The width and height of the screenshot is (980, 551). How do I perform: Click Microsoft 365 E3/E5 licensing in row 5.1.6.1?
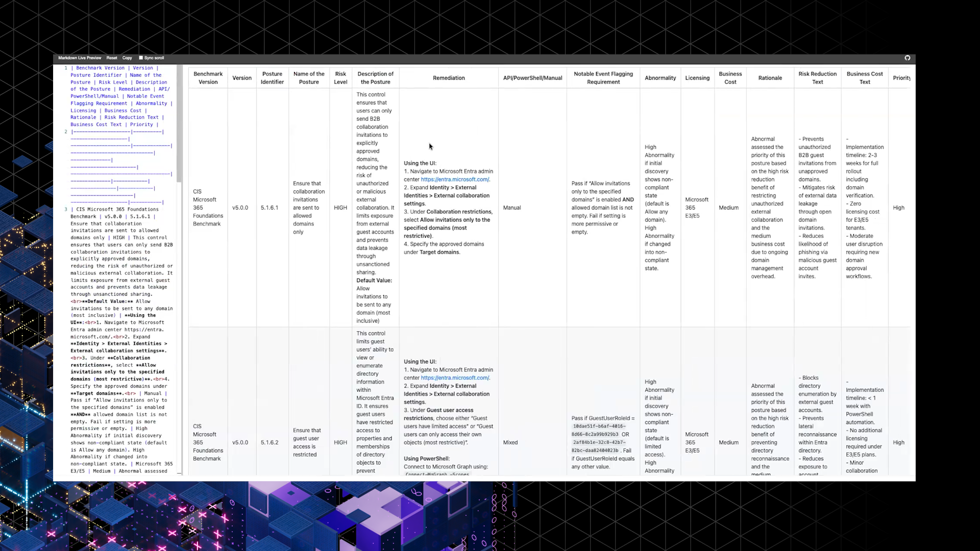pyautogui.click(x=697, y=208)
